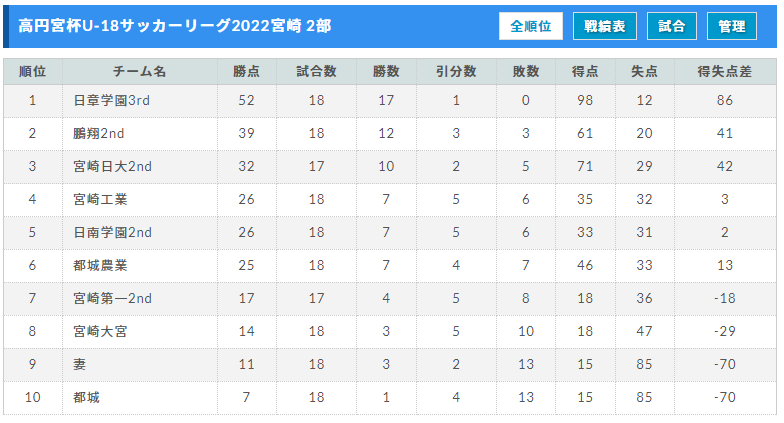Select team 鵬翔2nd
This screenshot has height=423, width=784.
point(98,134)
